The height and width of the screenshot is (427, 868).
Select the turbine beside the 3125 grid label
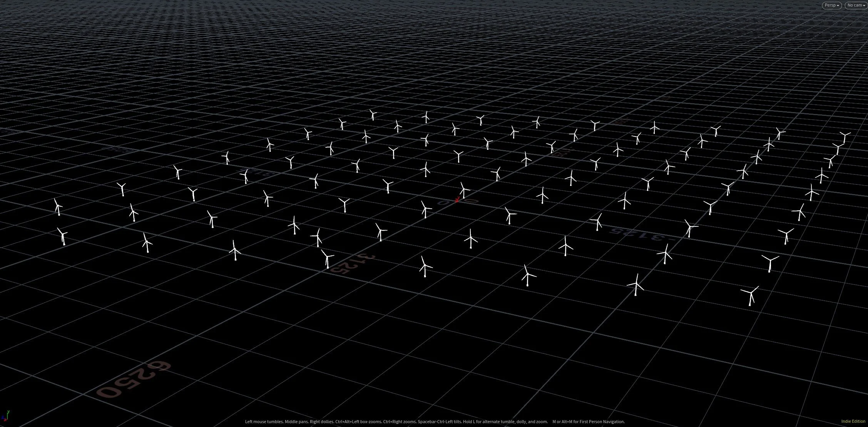point(328,259)
